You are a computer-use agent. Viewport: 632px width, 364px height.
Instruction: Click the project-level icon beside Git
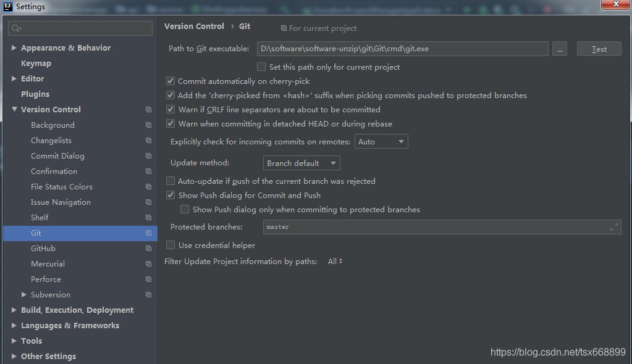[x=148, y=233]
